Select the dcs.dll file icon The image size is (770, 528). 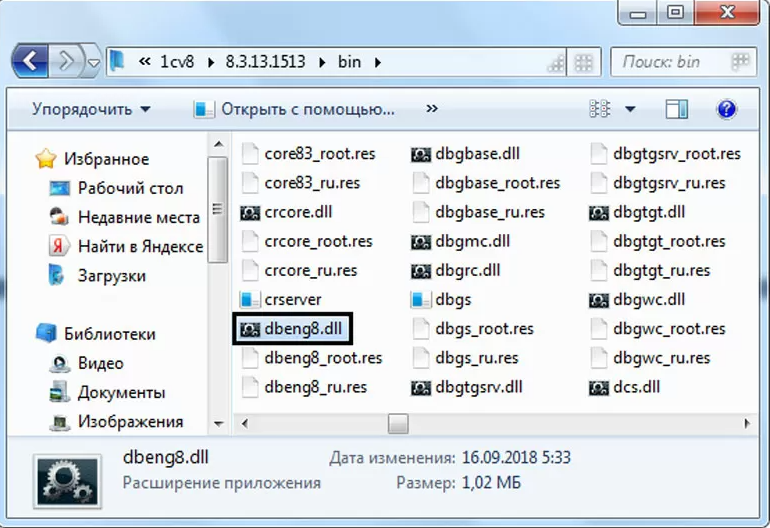click(x=599, y=386)
